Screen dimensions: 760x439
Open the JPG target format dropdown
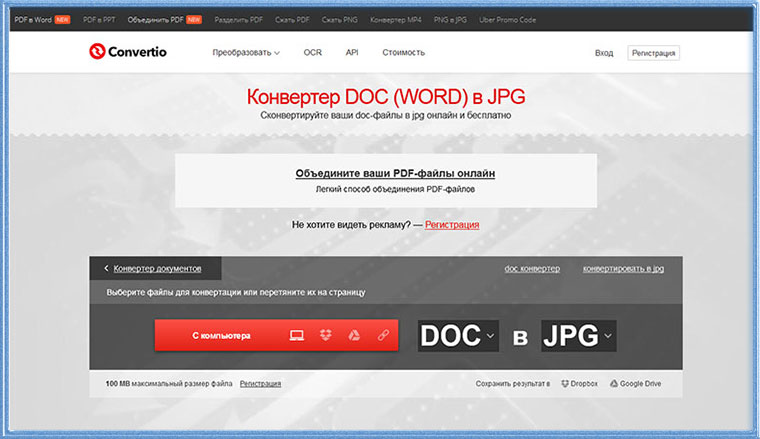click(578, 336)
